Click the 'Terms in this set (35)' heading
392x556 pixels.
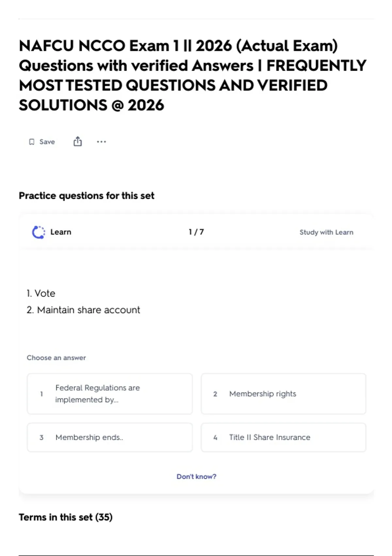66,517
